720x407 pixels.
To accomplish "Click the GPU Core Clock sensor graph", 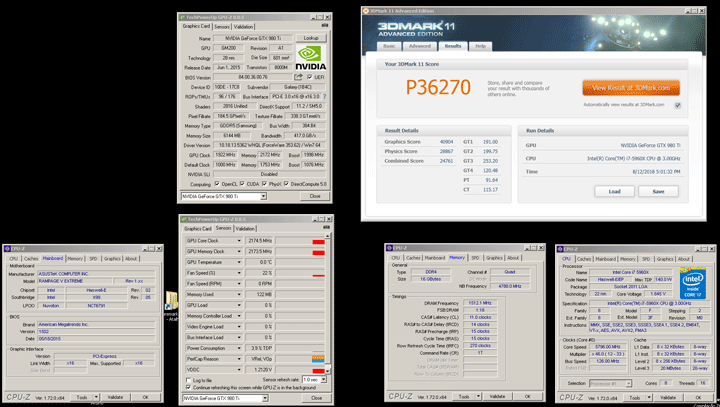I will [300, 241].
